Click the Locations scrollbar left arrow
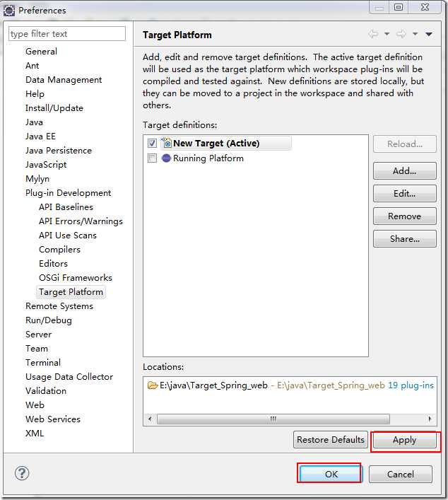Viewport: 448px width, 500px height. pos(150,419)
